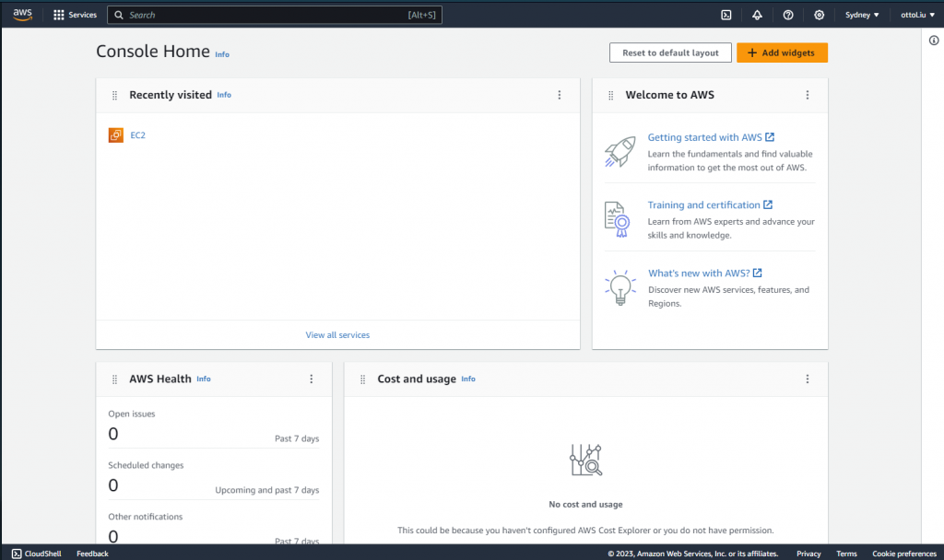Grab the Welcome to AWS drag handle

click(610, 95)
